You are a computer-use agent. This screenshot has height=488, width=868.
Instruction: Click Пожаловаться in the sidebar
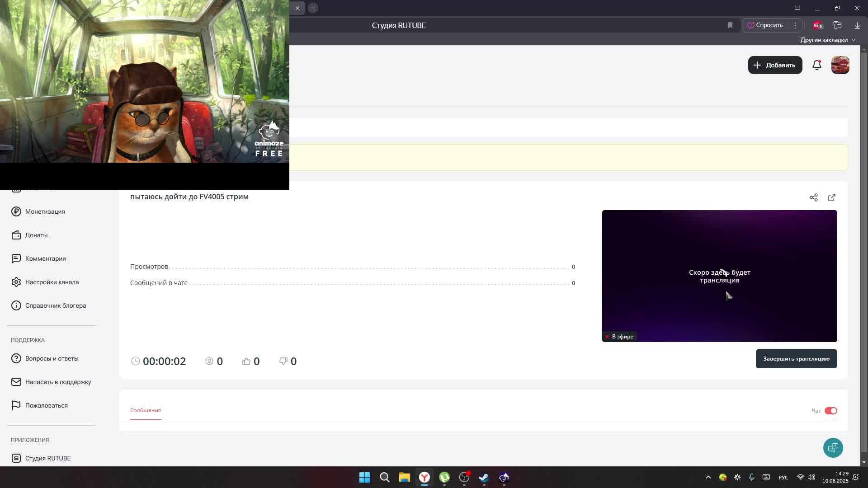(46, 405)
